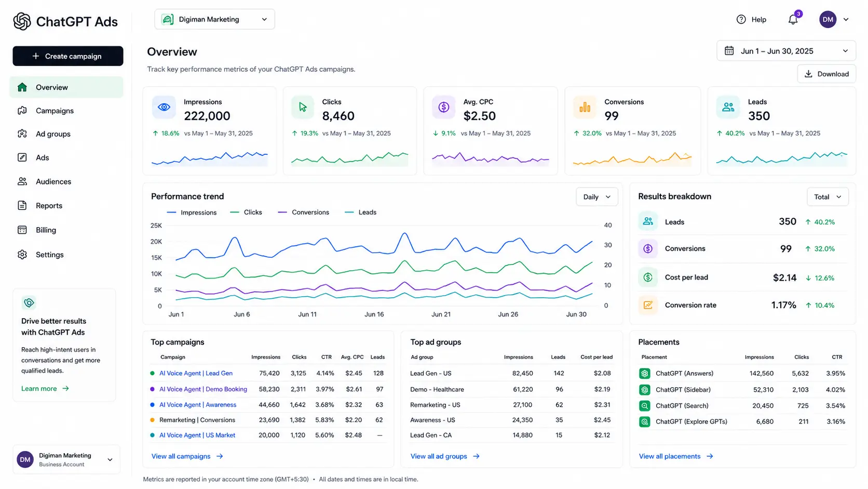The height and width of the screenshot is (489, 868).
Task: Click the Impressions sparkline chart
Action: tap(210, 158)
